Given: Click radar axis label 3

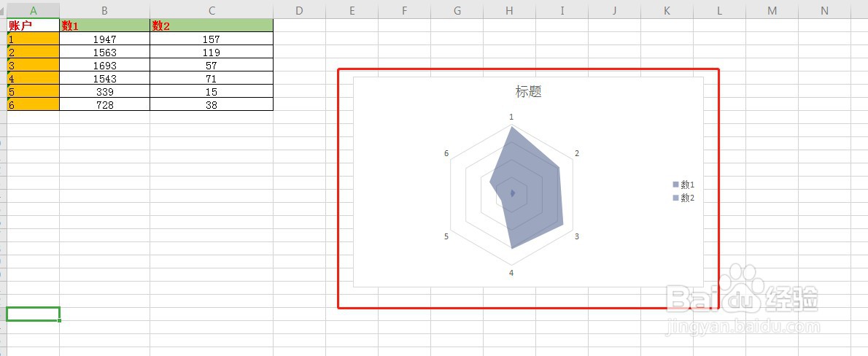Looking at the screenshot, I should click(576, 236).
